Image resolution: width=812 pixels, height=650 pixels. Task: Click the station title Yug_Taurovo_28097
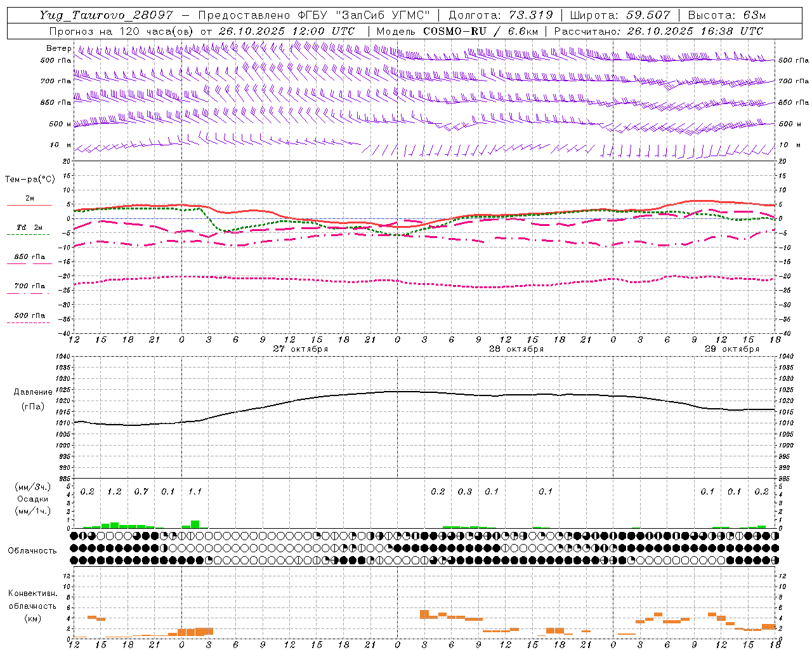(106, 15)
